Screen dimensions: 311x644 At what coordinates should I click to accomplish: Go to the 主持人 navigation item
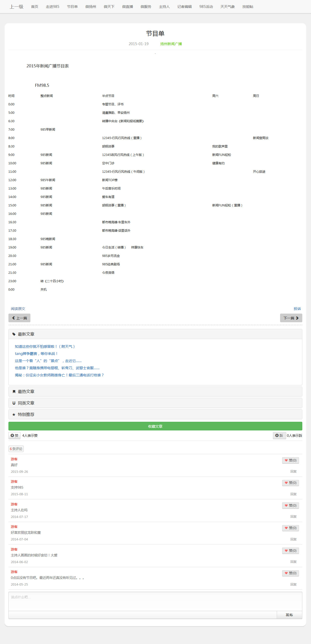(164, 7)
